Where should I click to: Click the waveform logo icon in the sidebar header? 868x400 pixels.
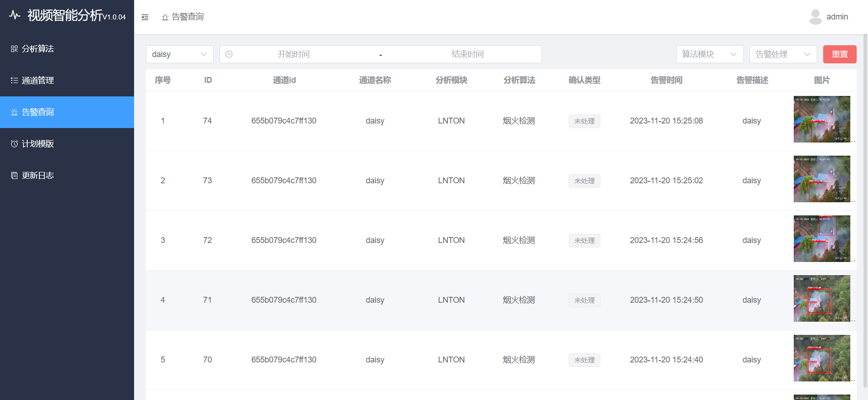click(x=14, y=15)
